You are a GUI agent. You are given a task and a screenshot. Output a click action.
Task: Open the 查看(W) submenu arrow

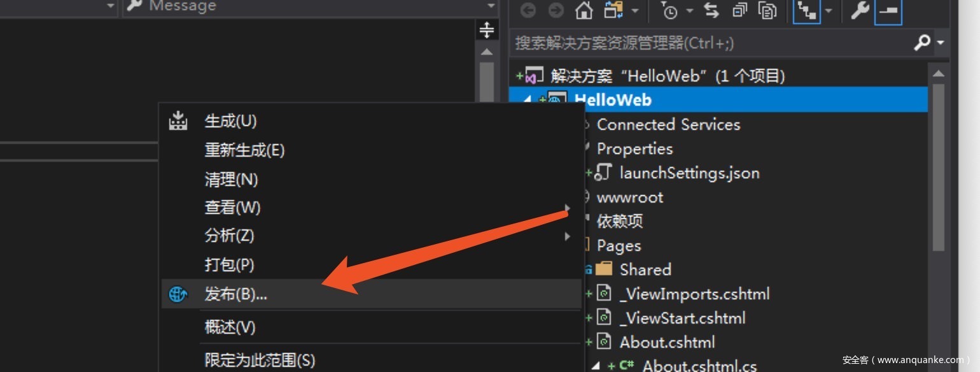[566, 208]
